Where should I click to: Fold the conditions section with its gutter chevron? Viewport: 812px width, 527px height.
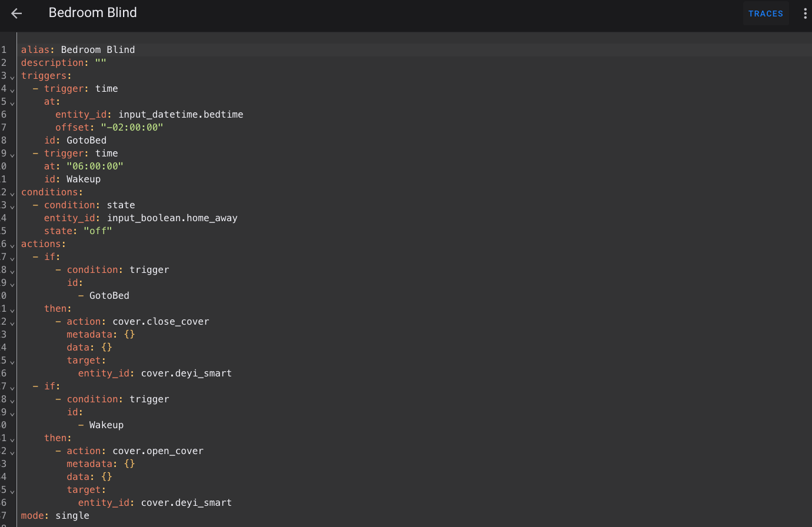tap(12, 194)
